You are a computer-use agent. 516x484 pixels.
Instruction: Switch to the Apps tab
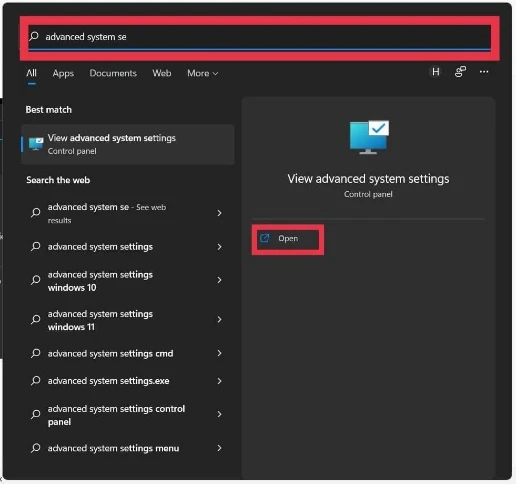63,73
